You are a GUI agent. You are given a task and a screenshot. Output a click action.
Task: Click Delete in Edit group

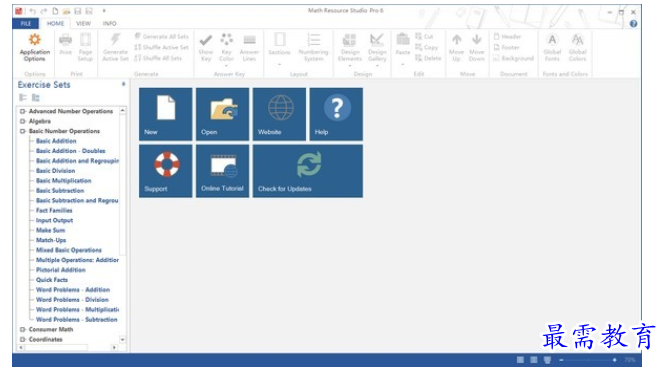click(x=428, y=58)
